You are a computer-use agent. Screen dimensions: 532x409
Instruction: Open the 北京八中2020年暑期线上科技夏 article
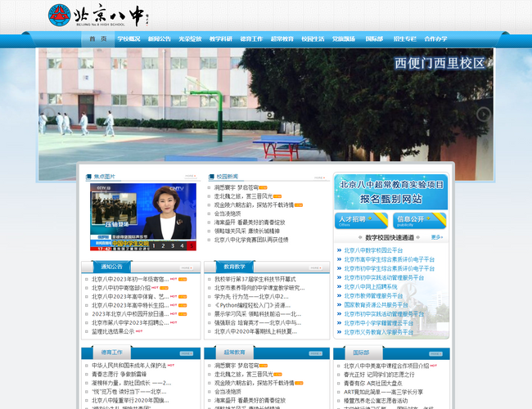tap(255, 331)
